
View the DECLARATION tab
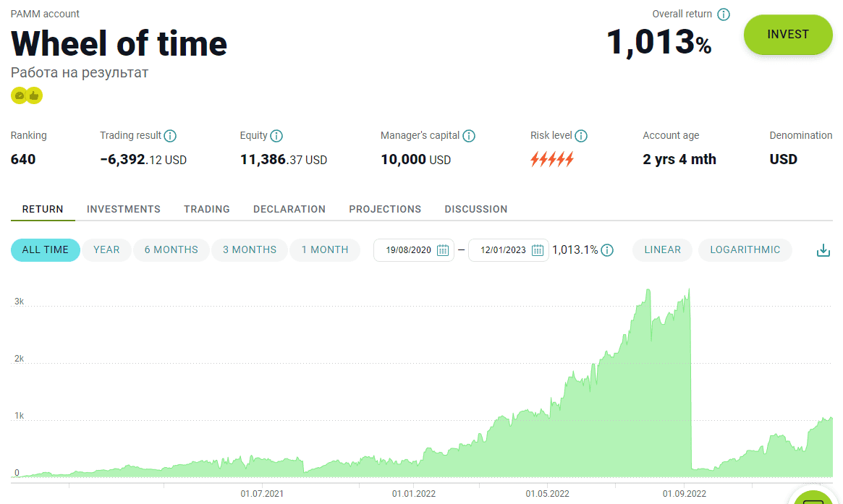click(289, 210)
